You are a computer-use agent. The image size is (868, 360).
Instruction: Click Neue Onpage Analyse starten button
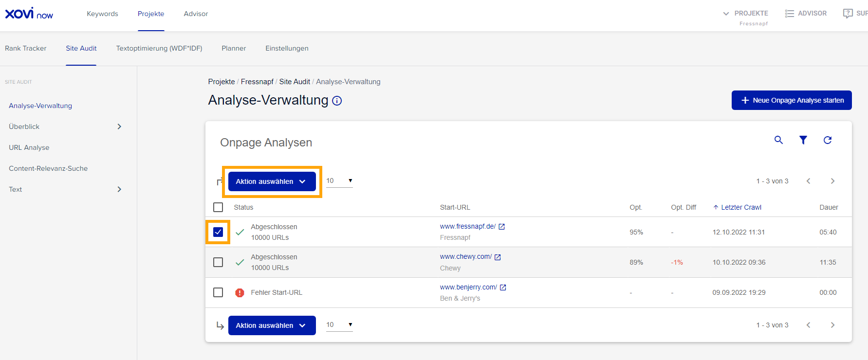(x=792, y=100)
